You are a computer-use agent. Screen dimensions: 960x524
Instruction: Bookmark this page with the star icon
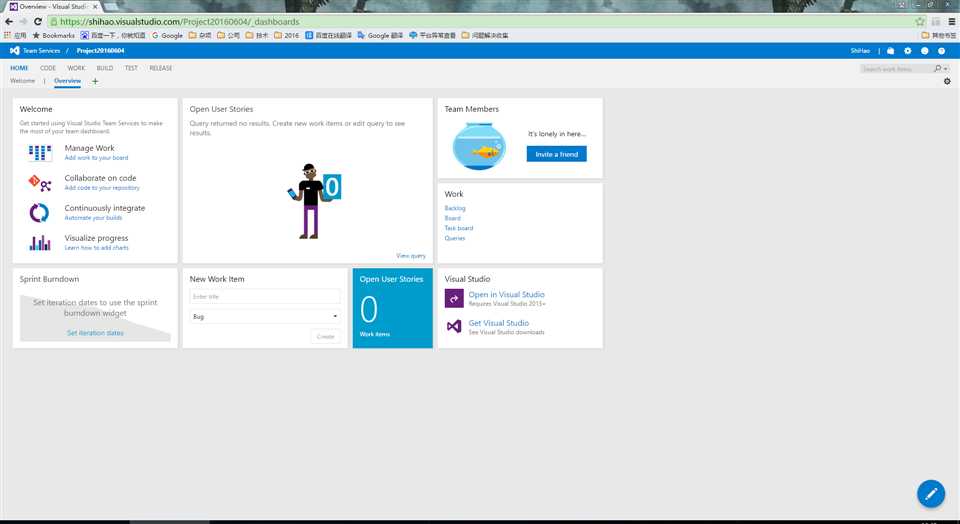pyautogui.click(x=920, y=21)
